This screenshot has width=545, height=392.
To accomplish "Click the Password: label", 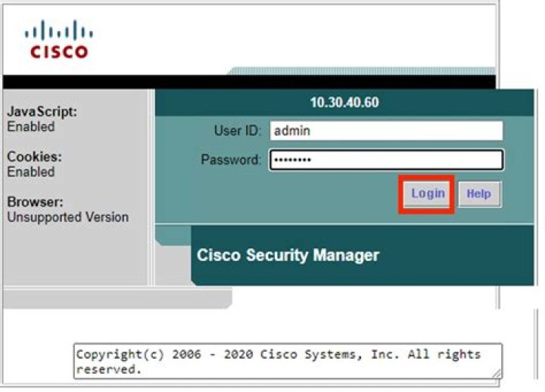I will pyautogui.click(x=231, y=160).
